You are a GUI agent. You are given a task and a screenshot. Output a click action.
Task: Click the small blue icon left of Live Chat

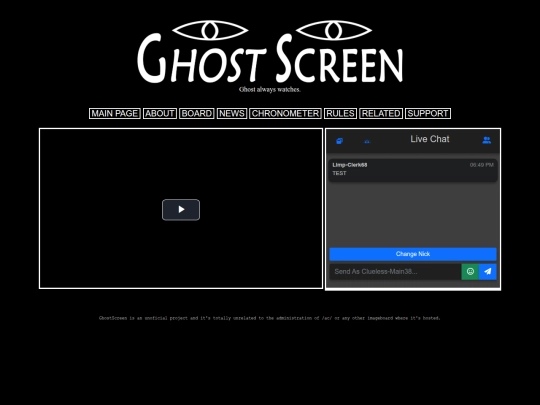pyautogui.click(x=367, y=142)
